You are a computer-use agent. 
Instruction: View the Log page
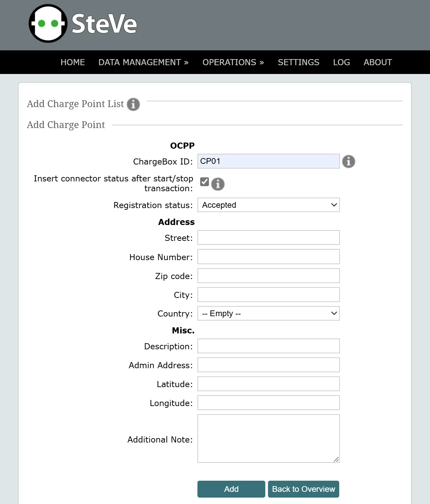(341, 62)
